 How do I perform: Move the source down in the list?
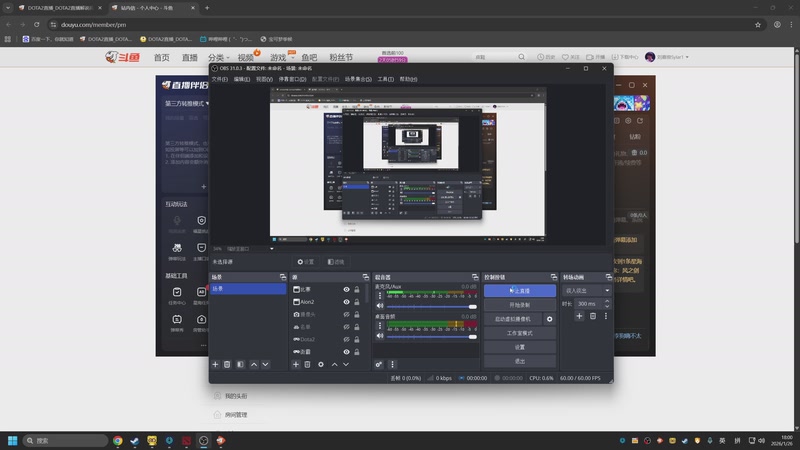(x=346, y=364)
